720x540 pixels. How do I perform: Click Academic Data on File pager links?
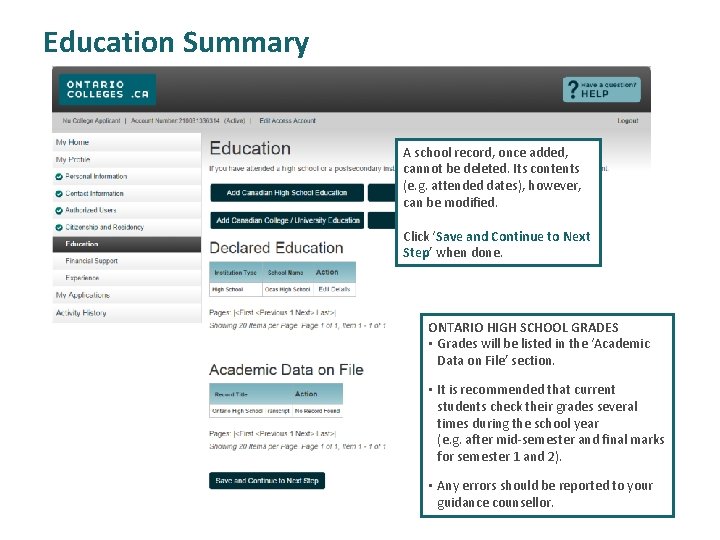273,434
